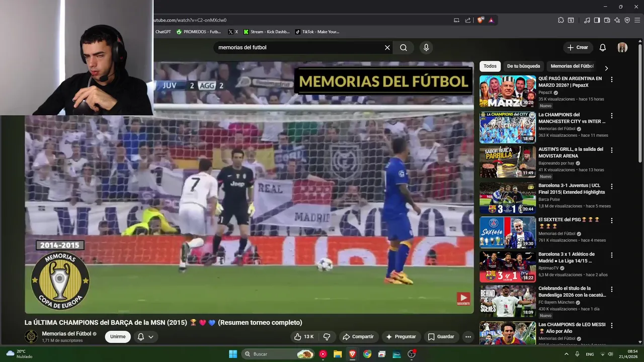
Task: Clear the YouTube search text with X
Action: (387, 48)
